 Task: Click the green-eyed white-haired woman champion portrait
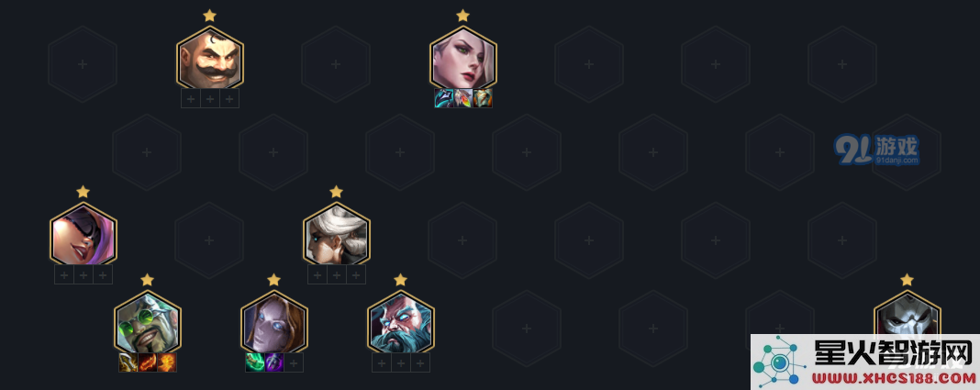point(463,58)
